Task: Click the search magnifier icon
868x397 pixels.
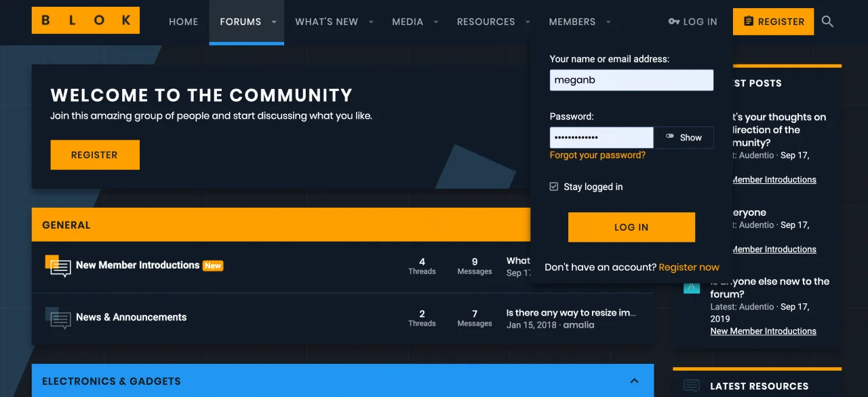Action: [x=827, y=22]
